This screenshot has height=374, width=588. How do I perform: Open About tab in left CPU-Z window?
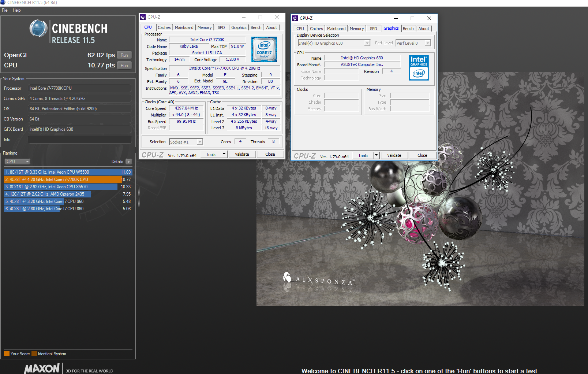(x=271, y=27)
